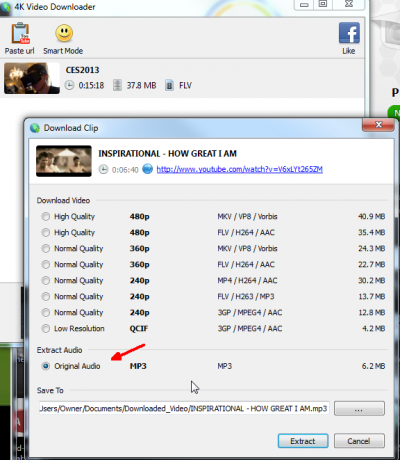
Task: Cancel the Download Clip dialog
Action: pos(359,441)
